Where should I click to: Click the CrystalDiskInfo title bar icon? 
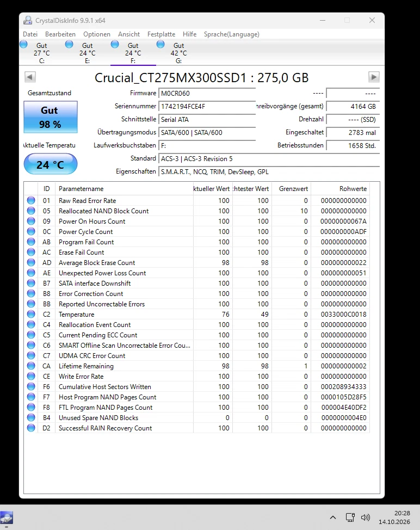(x=28, y=20)
